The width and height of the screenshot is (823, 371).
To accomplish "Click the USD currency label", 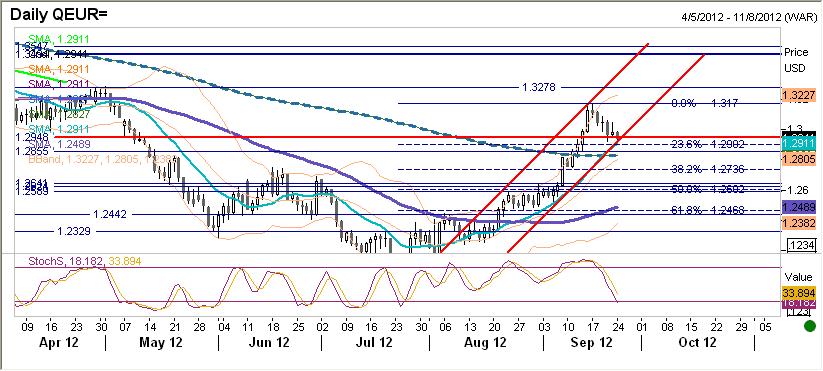I will (794, 68).
